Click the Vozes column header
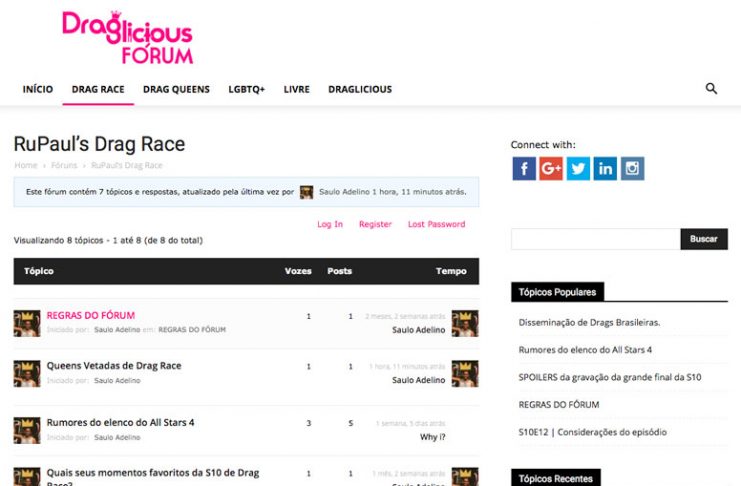Viewport: 741px width, 486px height. pos(298,271)
